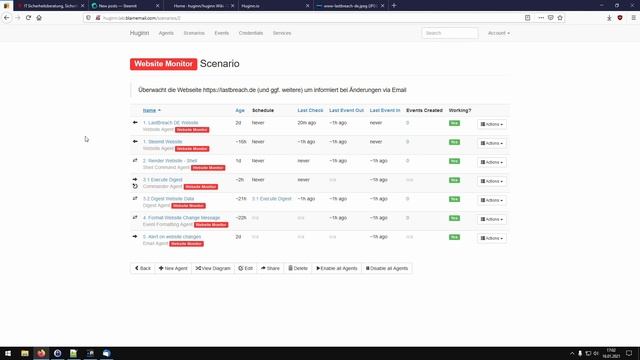Sort the table by Last Check column
Viewport: 640px width, 360px height.
[310, 110]
